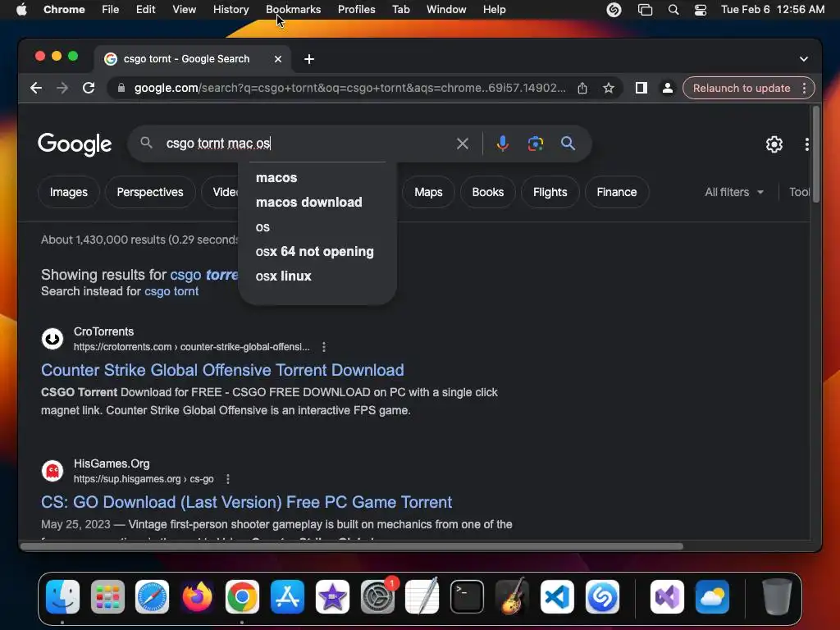
Task: Open Visual Studio Code from the Dock
Action: (x=557, y=596)
